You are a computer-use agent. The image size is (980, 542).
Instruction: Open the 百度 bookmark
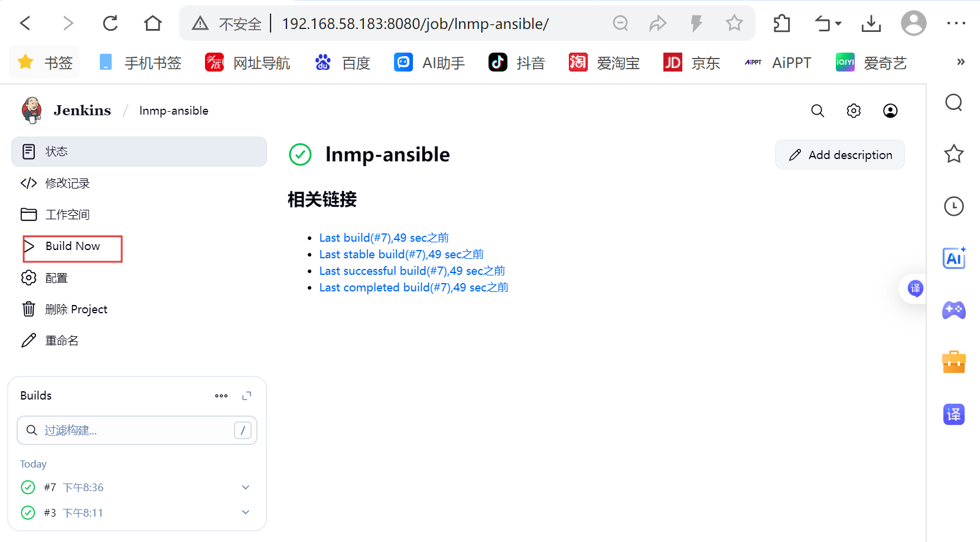[343, 62]
